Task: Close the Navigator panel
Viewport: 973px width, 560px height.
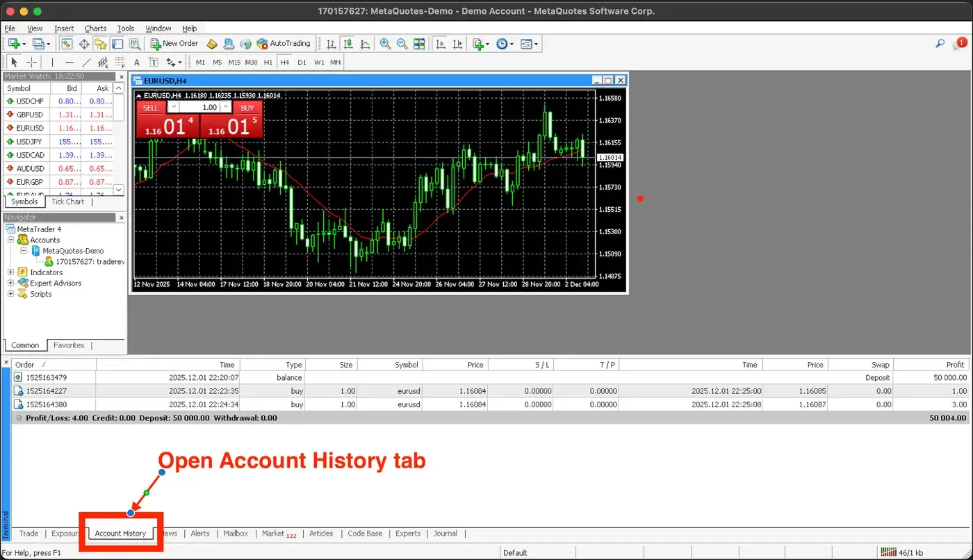Action: (122, 217)
